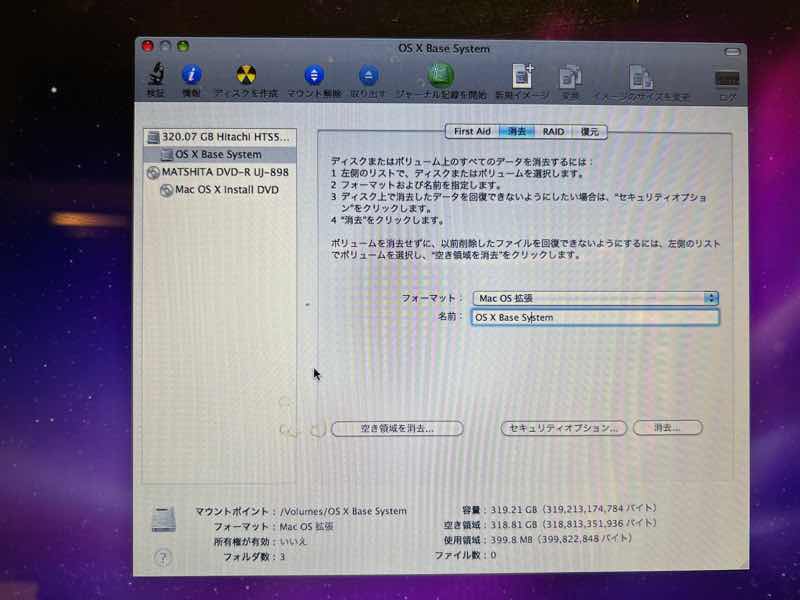Click the New Image (新規イメージ) toolbar icon
This screenshot has width=800, height=600.
point(522,77)
